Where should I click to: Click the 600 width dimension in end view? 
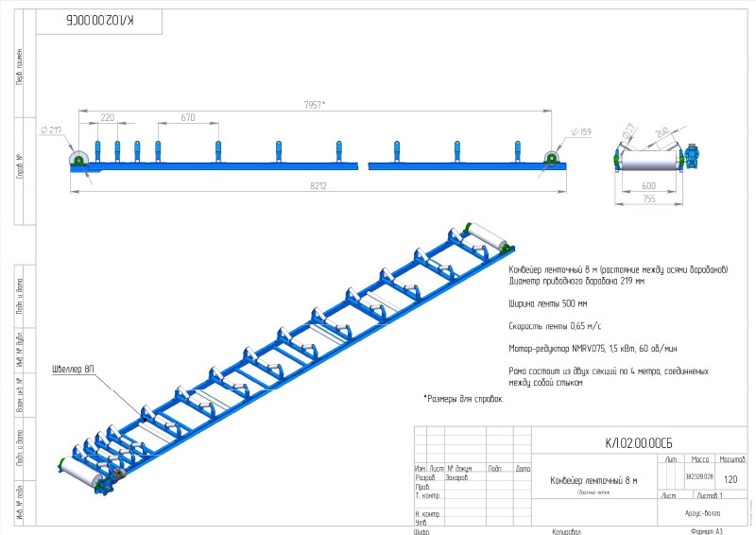649,185
